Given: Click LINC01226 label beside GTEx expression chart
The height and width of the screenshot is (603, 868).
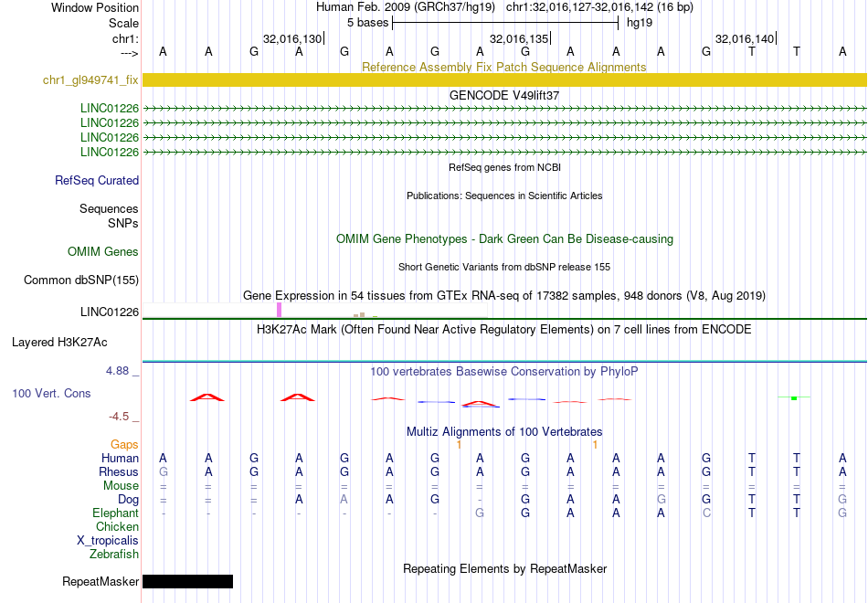Looking at the screenshot, I should coord(110,312).
